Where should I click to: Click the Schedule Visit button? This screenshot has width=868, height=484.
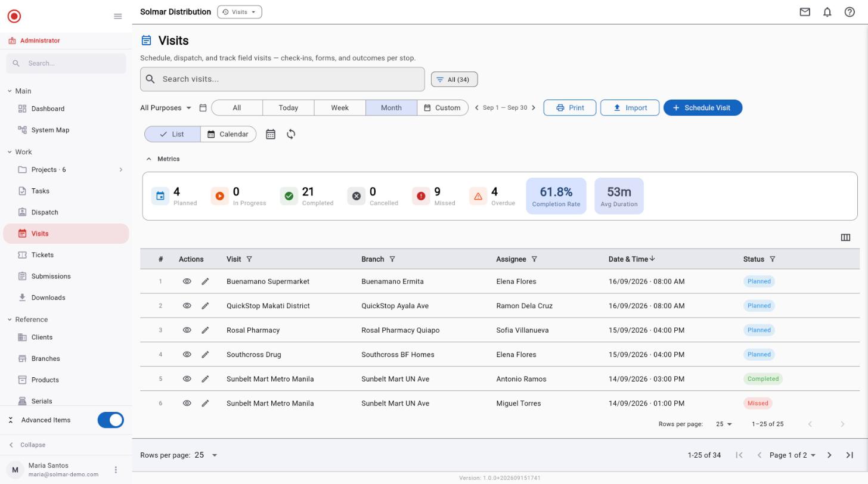coord(702,108)
